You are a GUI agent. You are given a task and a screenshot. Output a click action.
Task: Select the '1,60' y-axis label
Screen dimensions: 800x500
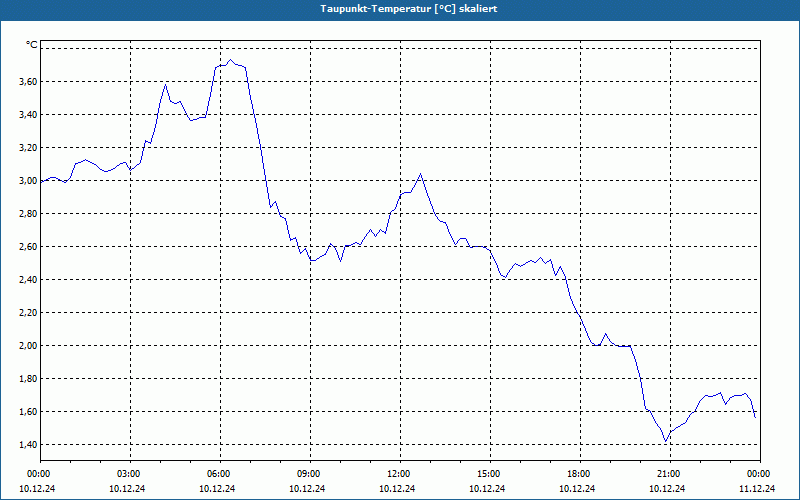[28, 412]
